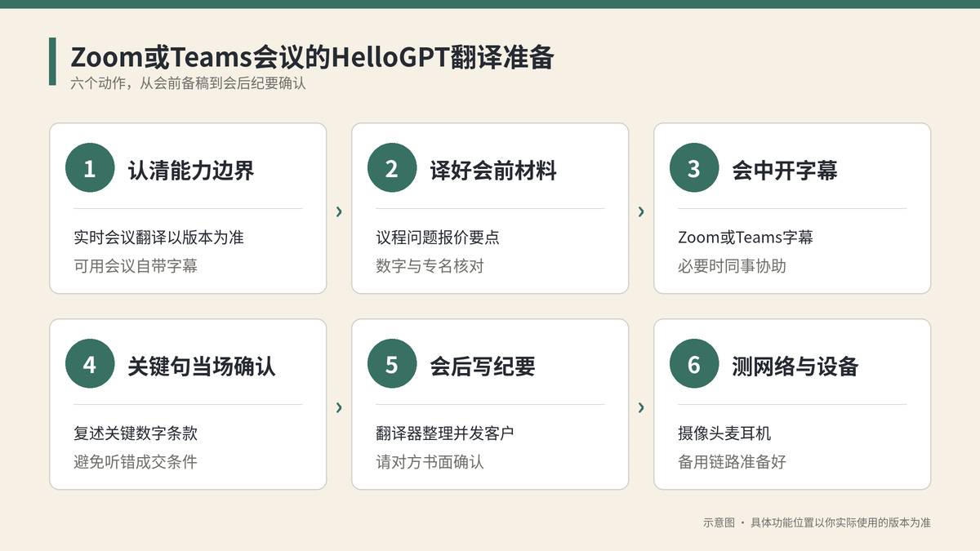Click the line 复述关键数字条款
The width and height of the screenshot is (980, 551).
[x=136, y=433]
